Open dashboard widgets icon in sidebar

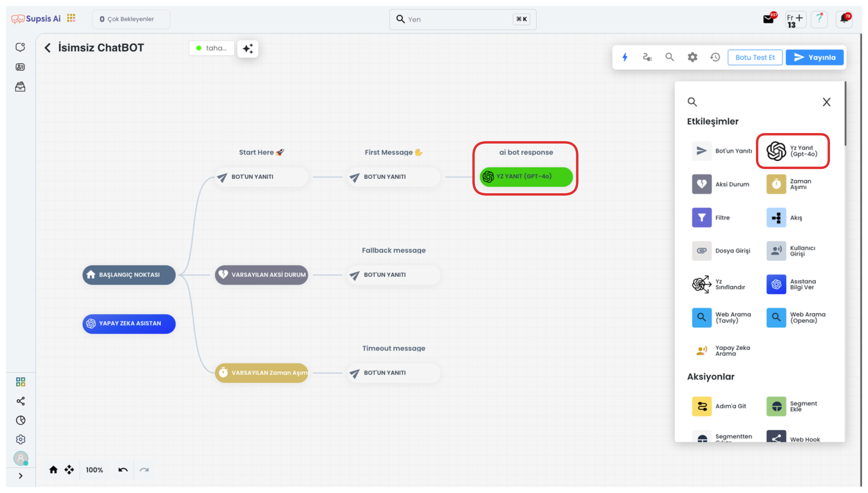coord(20,382)
